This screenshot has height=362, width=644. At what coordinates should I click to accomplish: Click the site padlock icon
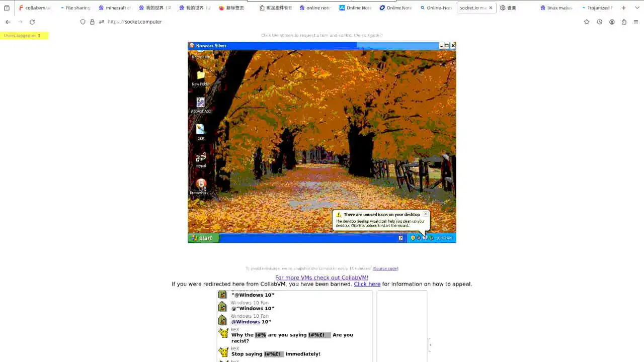click(92, 22)
